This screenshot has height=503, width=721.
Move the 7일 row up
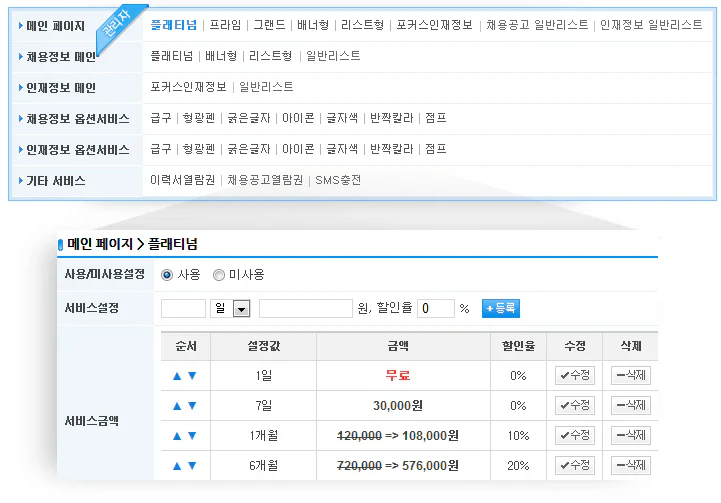177,406
